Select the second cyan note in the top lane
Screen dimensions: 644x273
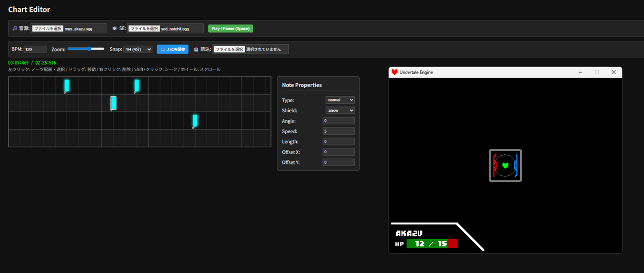click(x=137, y=85)
